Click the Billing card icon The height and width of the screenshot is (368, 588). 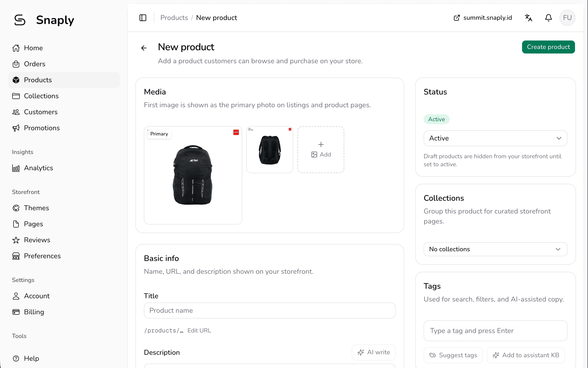pyautogui.click(x=16, y=312)
